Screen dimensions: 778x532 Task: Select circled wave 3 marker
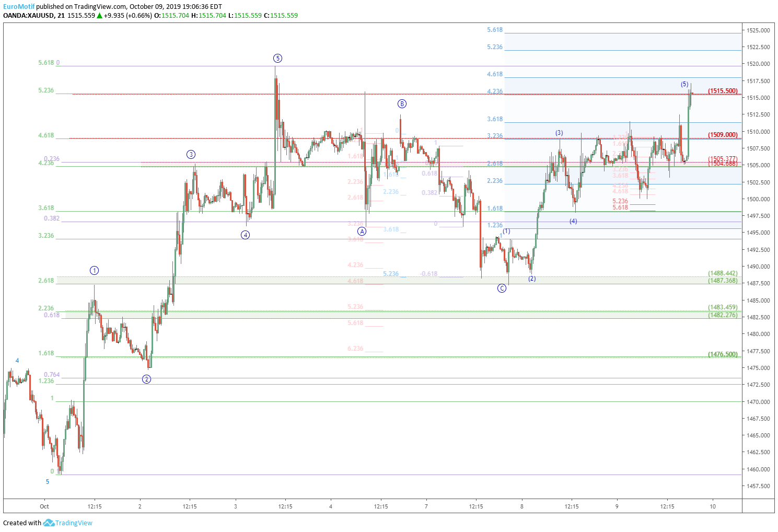pyautogui.click(x=191, y=154)
